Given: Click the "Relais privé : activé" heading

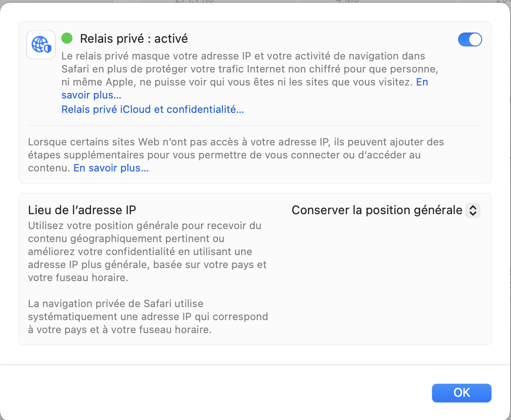Looking at the screenshot, I should [134, 39].
